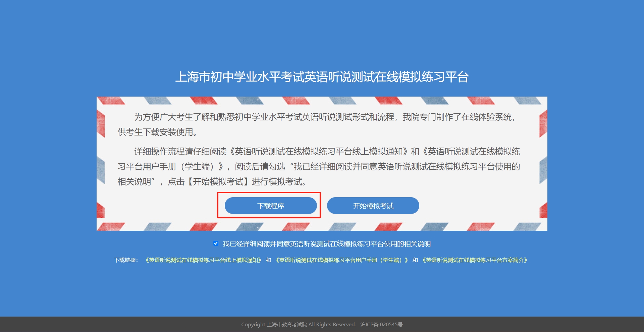The height and width of the screenshot is (332, 644).
Task: Click 【开始模拟考试】 text inside the instructions paragraph
Action: click(218, 182)
